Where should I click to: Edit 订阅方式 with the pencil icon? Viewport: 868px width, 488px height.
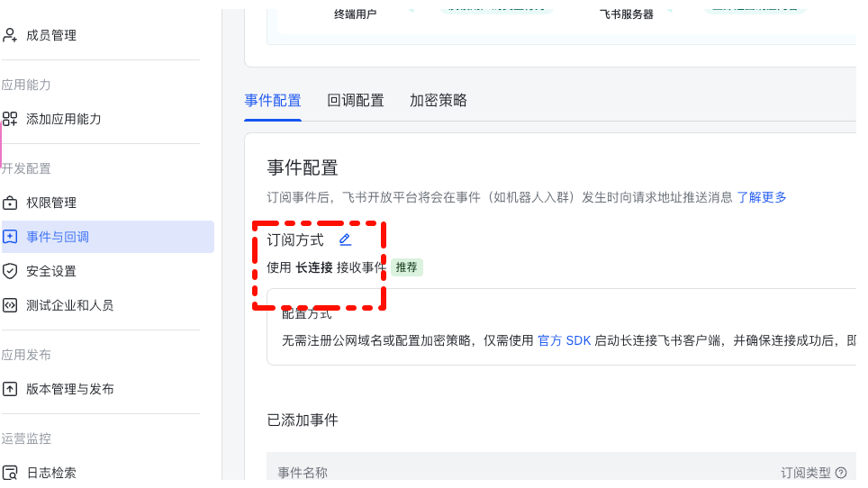[345, 239]
